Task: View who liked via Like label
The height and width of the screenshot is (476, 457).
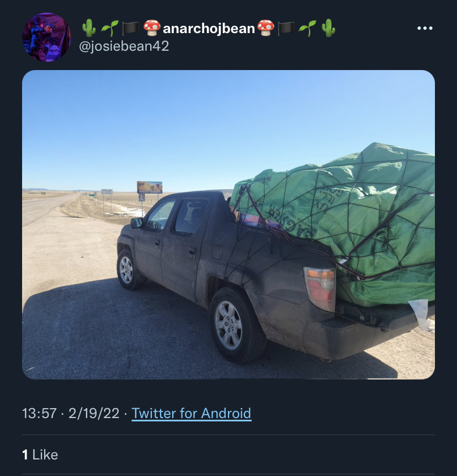Action: click(45, 454)
